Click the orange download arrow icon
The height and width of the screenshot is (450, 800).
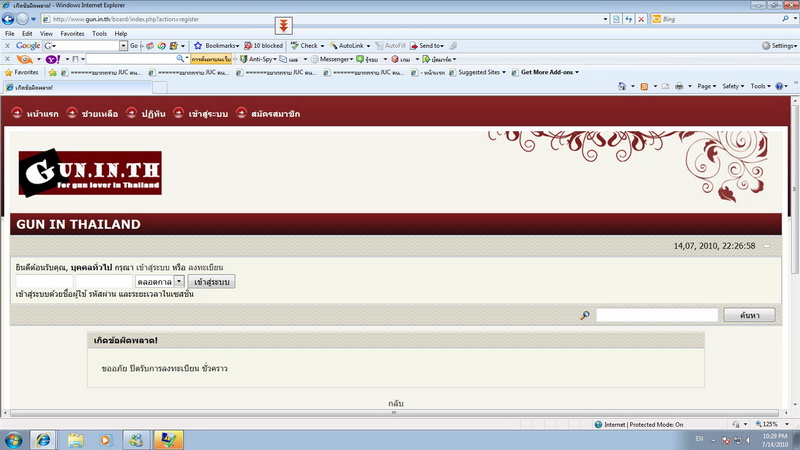click(284, 24)
